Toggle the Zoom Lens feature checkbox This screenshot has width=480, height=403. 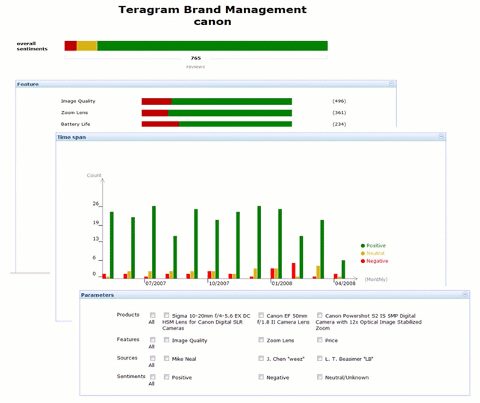261,340
